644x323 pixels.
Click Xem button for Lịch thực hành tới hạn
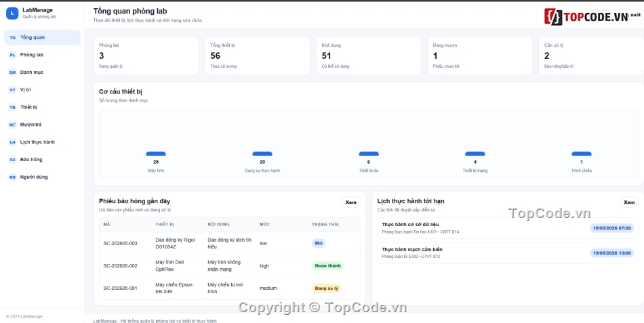pos(629,202)
